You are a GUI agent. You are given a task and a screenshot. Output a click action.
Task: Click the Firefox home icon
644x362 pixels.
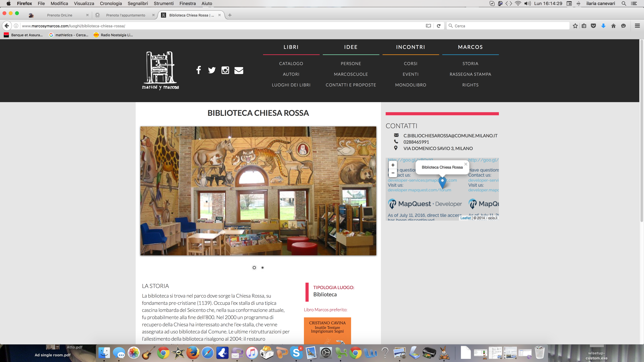click(613, 26)
